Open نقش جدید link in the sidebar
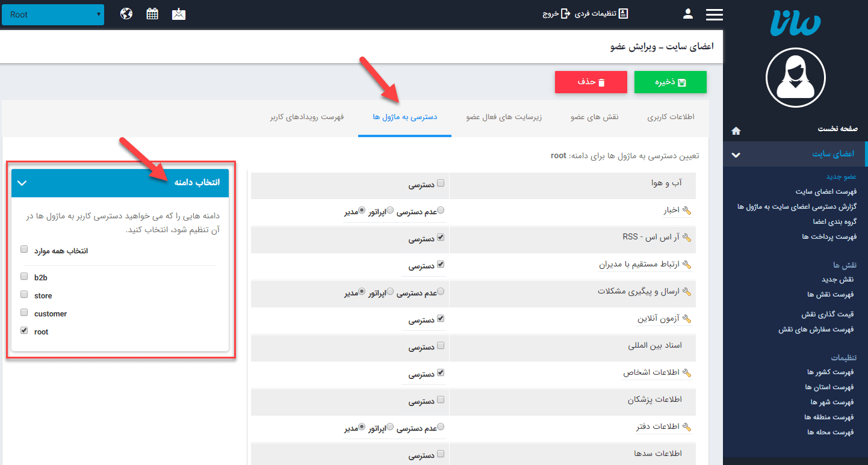 (x=839, y=279)
